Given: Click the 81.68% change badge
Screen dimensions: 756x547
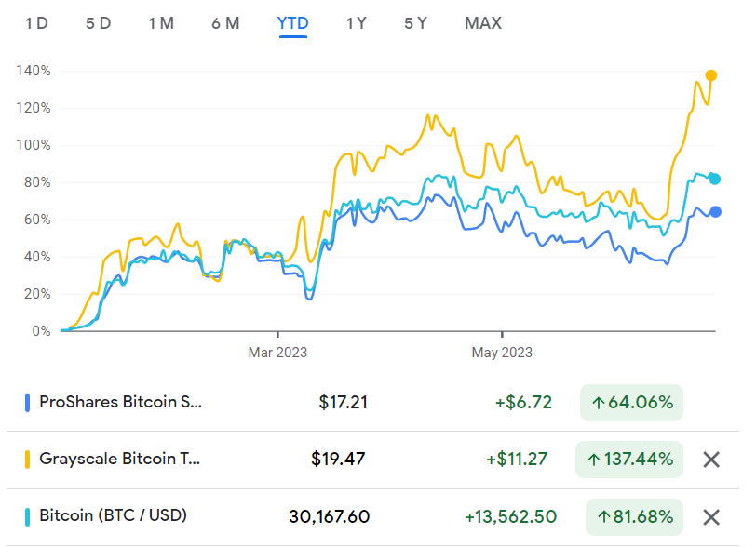Looking at the screenshot, I should coord(635,517).
